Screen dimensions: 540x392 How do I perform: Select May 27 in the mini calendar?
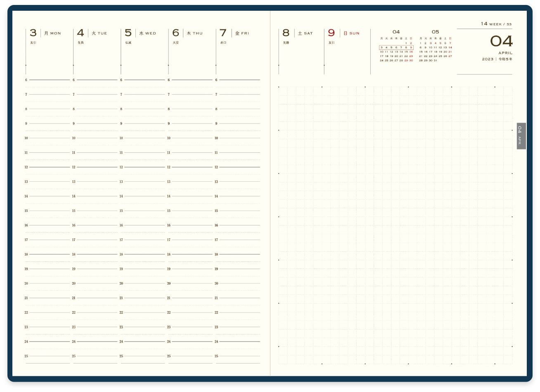coord(450,56)
